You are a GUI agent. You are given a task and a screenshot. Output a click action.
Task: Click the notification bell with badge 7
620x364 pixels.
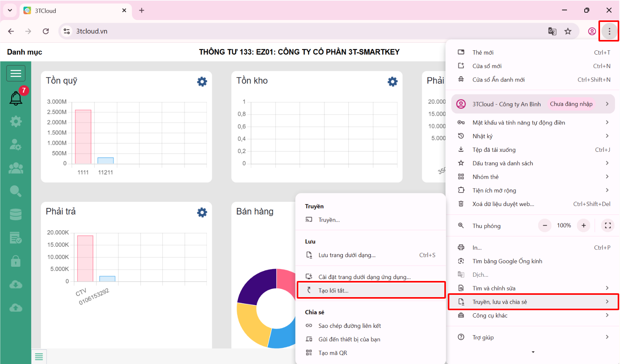click(x=16, y=98)
